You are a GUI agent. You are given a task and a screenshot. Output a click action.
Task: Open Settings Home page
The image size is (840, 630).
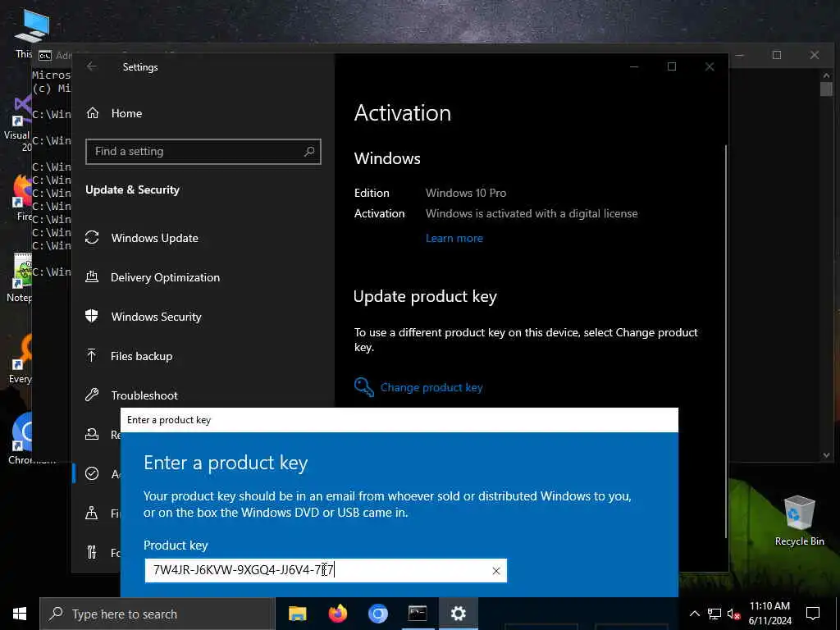tap(126, 113)
